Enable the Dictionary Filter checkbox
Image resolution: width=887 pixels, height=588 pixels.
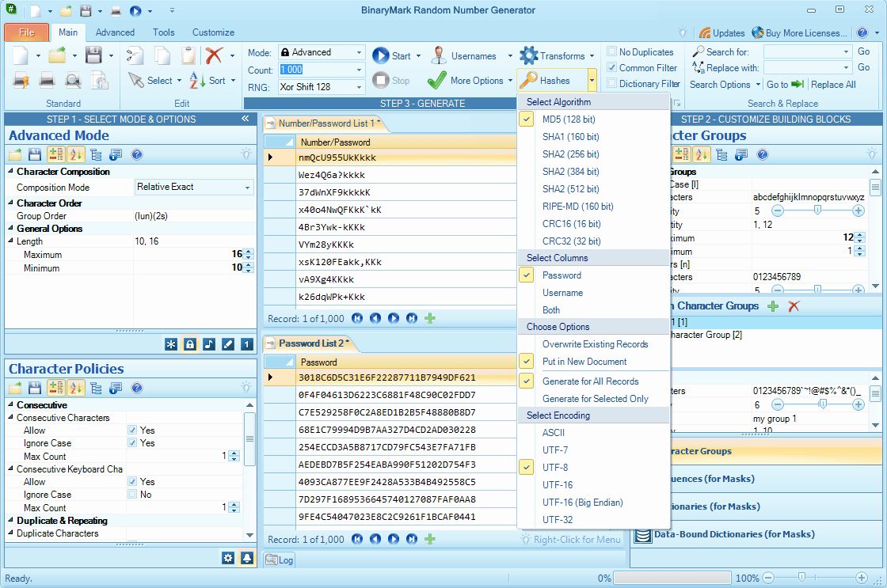pos(611,83)
